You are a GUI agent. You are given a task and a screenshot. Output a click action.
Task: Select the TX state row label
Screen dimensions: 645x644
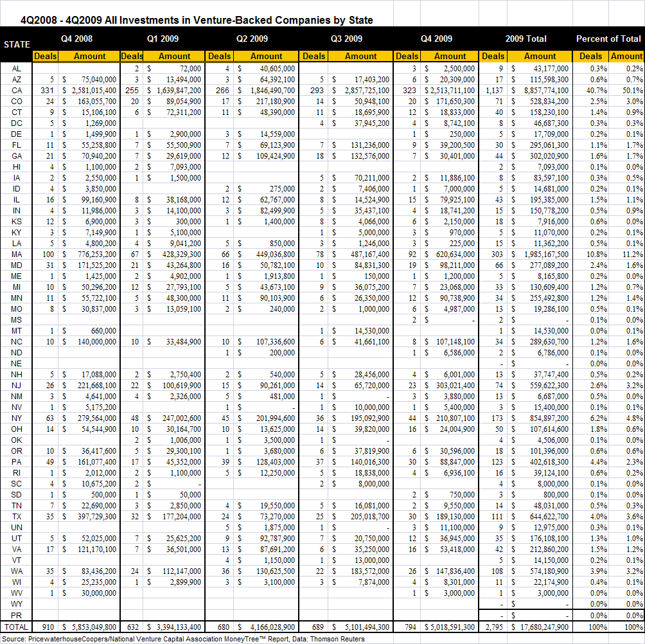pos(17,517)
